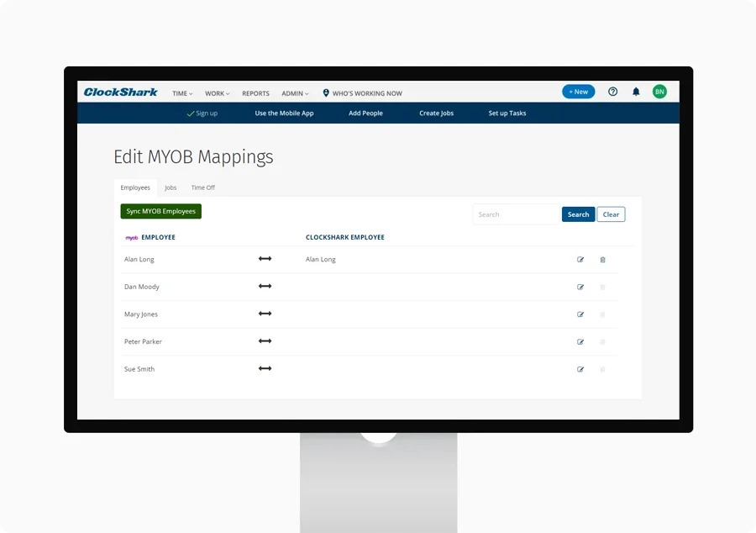Viewport: 756px width, 533px height.
Task: Select ClockShark employee Alan Long
Action: (321, 260)
